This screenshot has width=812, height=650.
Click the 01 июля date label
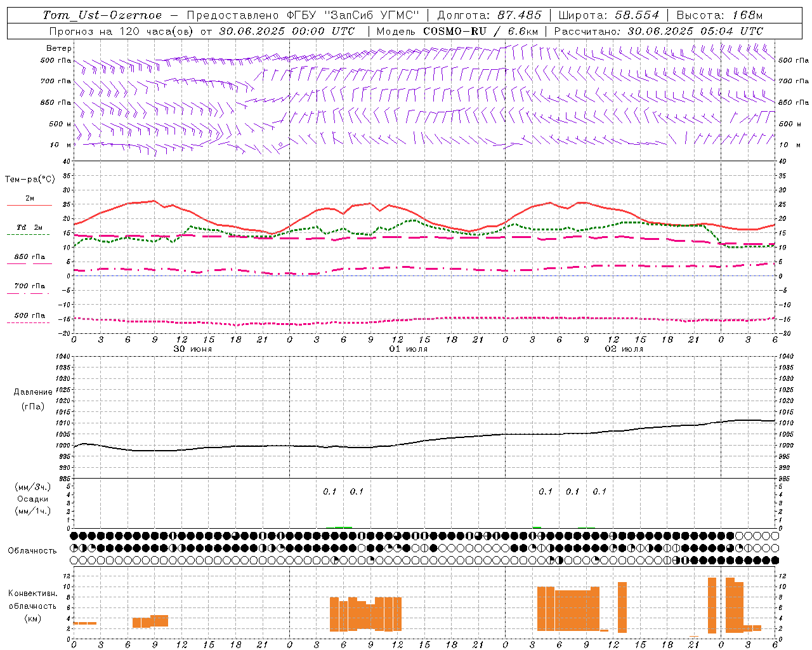coord(409,349)
